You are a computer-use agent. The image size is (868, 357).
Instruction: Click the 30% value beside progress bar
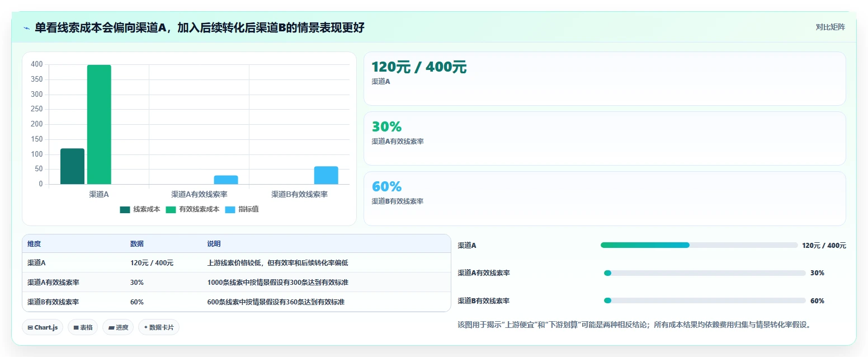[817, 273]
